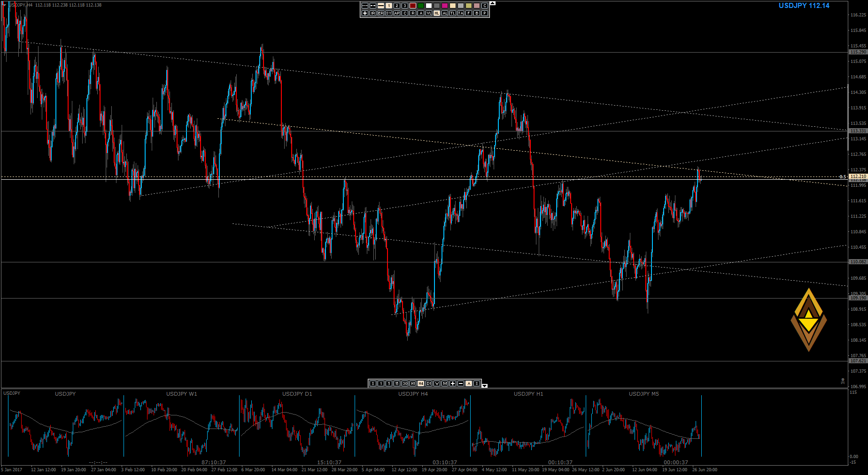Set line width to 3
Viewport: 868px width, 475px height.
(405, 6)
